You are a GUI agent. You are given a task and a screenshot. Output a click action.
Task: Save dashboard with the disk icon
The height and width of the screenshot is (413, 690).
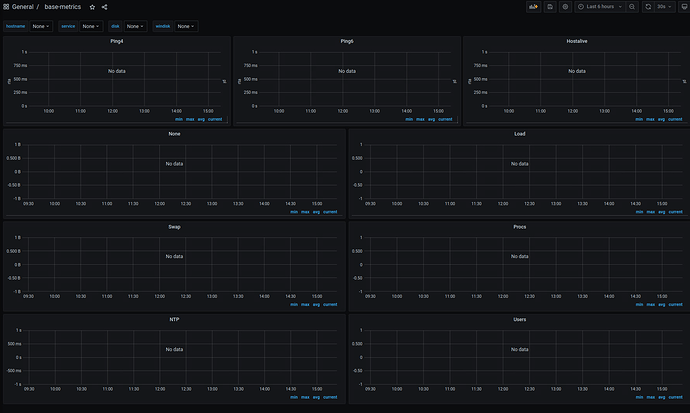coord(550,7)
